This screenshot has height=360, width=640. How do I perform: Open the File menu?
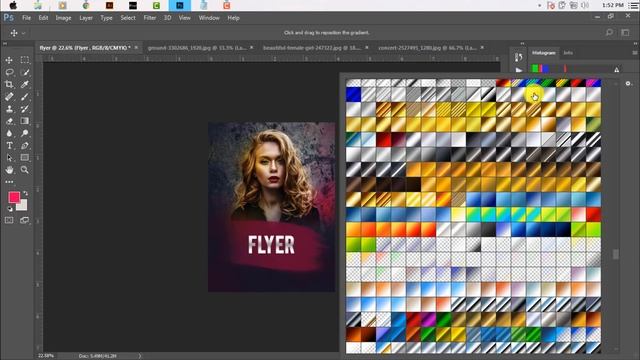(27, 18)
